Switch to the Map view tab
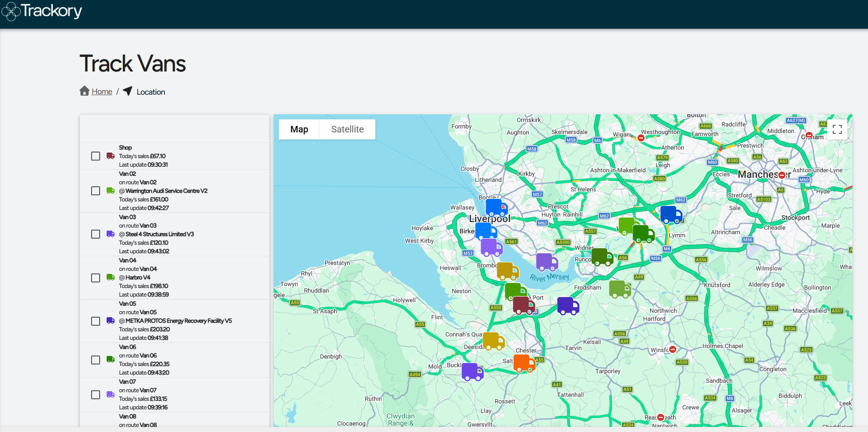The image size is (868, 432). pos(299,129)
